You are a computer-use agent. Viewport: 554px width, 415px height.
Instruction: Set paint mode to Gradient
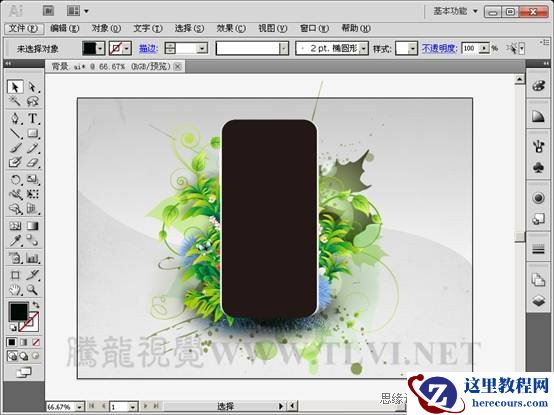point(24,342)
